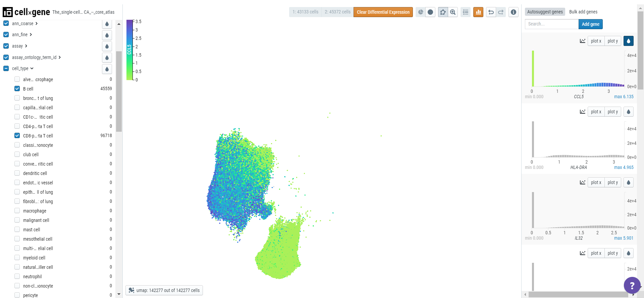Viewport: 644px width, 298px height.
Task: Uncheck the ann_coarse checkbox
Action: [x=6, y=23]
